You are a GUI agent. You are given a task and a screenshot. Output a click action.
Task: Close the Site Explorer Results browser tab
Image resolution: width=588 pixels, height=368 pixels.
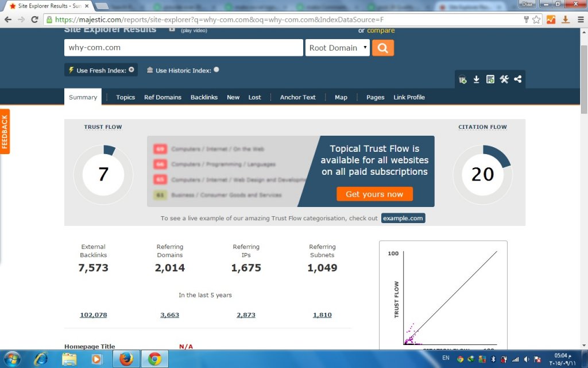(87, 6)
